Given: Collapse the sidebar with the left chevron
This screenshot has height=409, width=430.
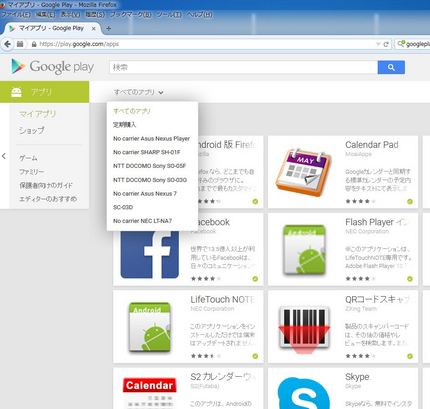Looking at the screenshot, I should 4,156.
